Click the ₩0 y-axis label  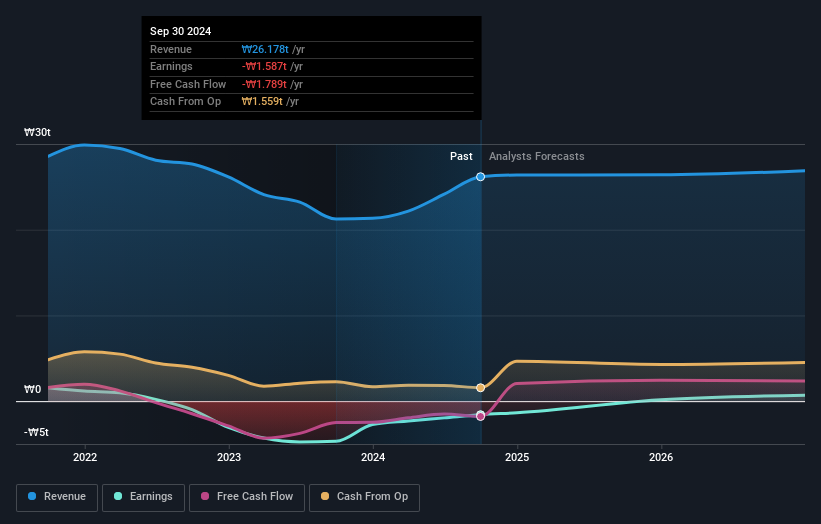pos(32,389)
